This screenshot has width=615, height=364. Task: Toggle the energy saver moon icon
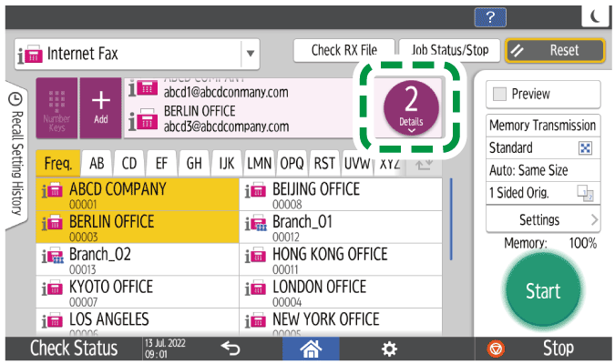(593, 15)
